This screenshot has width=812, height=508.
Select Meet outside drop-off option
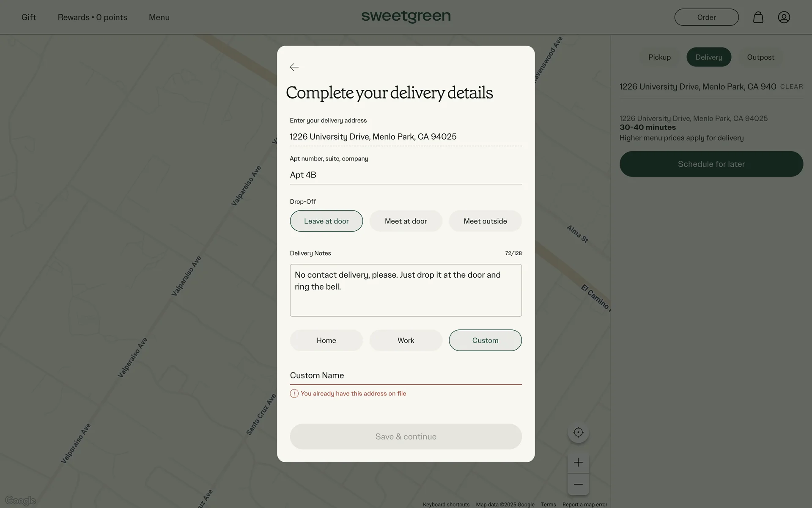[x=485, y=221]
